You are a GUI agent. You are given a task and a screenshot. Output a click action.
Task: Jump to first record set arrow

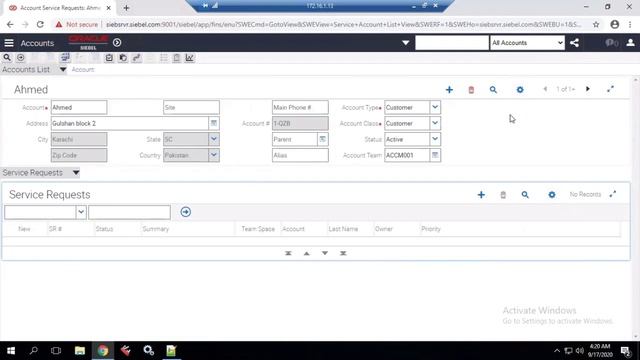click(288, 253)
